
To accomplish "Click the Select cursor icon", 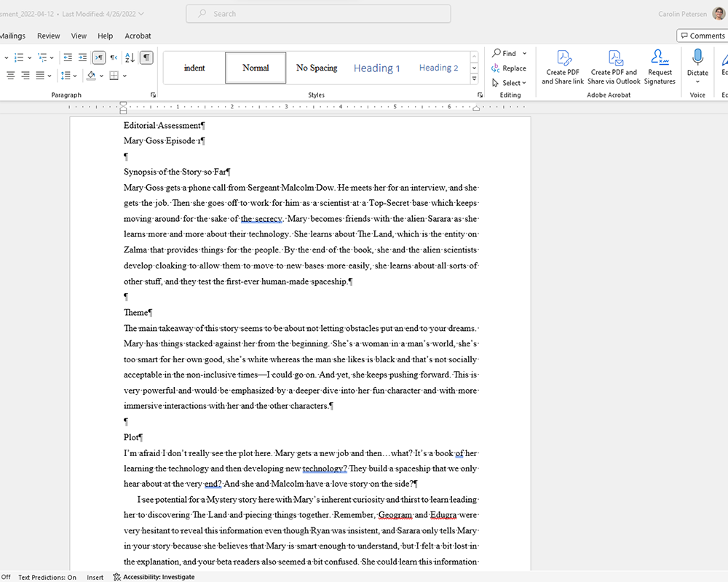I will (x=495, y=83).
